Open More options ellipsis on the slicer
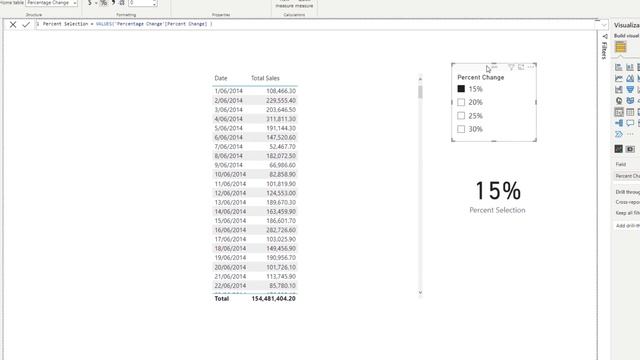This screenshot has height=360, width=640. 531,67
